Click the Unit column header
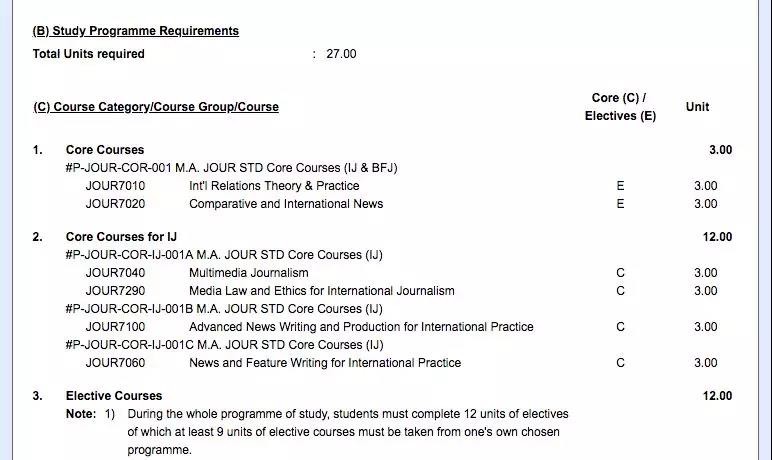The height and width of the screenshot is (460, 772). [x=697, y=107]
